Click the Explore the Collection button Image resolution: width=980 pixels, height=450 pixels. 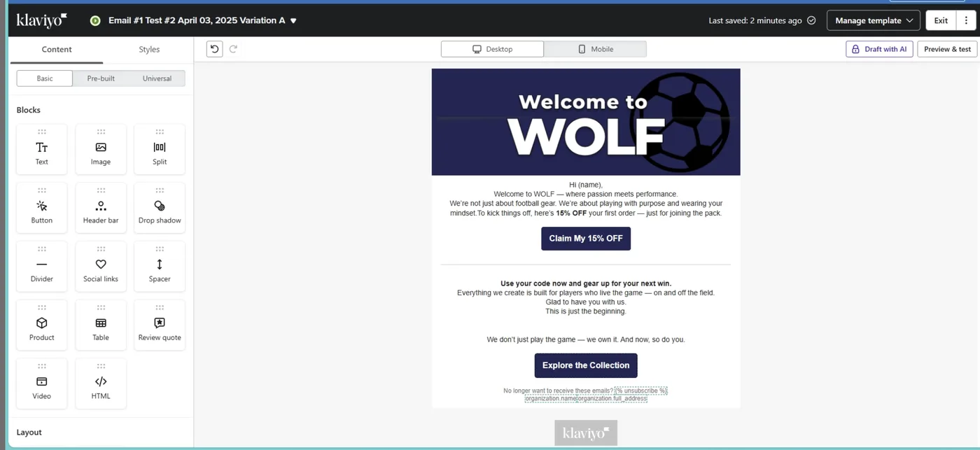(586, 365)
